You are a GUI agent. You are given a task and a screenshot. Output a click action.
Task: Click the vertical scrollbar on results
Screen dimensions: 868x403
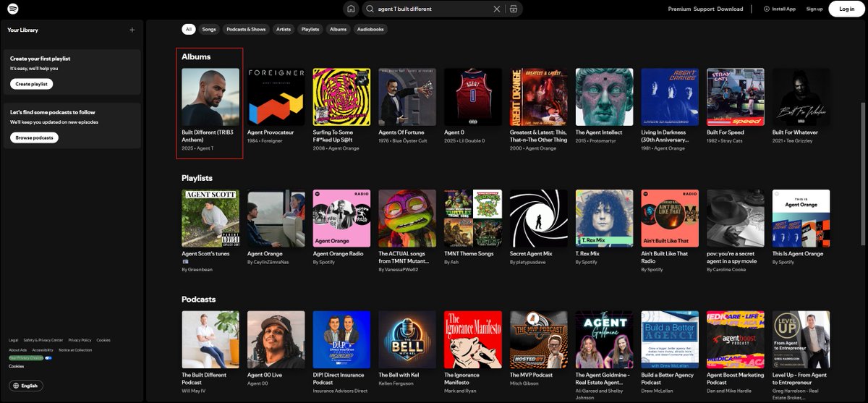[861, 174]
